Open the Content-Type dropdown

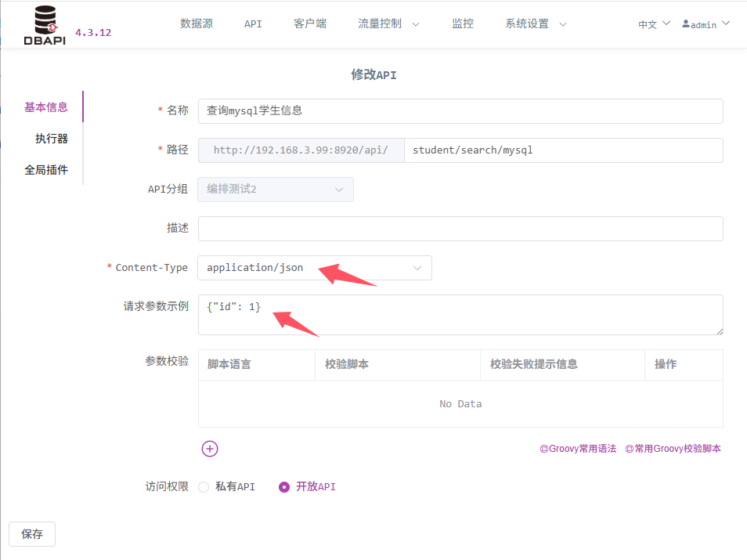pyautogui.click(x=314, y=268)
